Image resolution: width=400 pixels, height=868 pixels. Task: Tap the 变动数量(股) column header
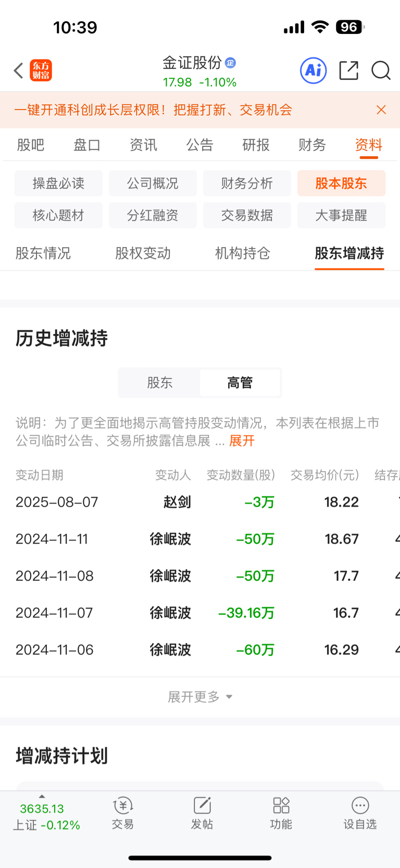coord(241,475)
